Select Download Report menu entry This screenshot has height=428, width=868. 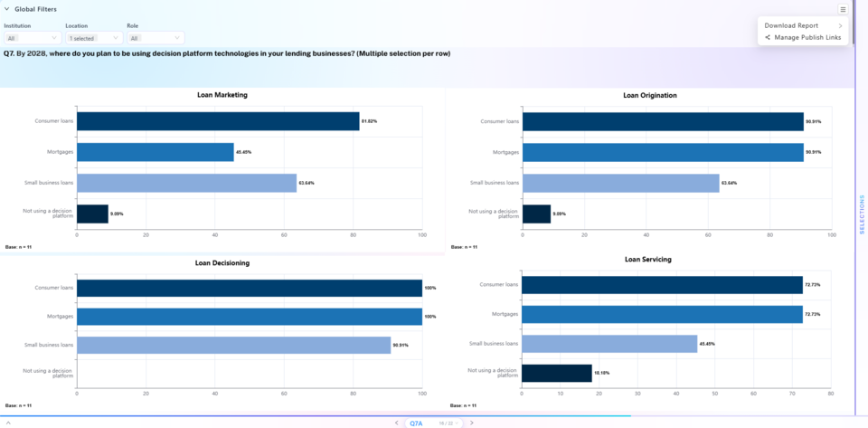tap(803, 26)
